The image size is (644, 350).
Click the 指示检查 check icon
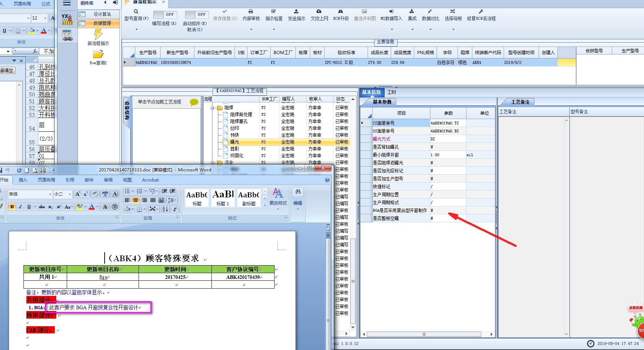click(274, 12)
